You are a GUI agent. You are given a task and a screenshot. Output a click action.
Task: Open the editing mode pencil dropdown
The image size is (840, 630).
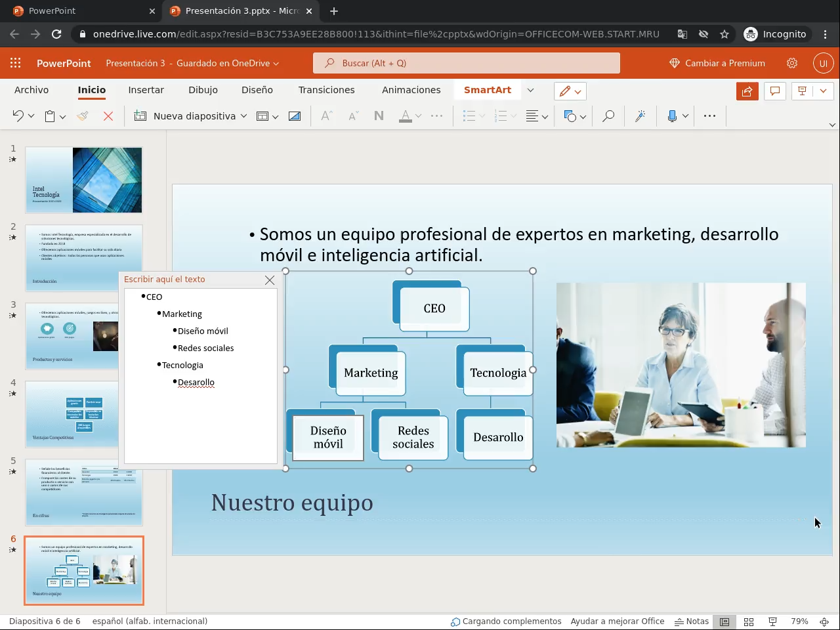click(x=570, y=91)
